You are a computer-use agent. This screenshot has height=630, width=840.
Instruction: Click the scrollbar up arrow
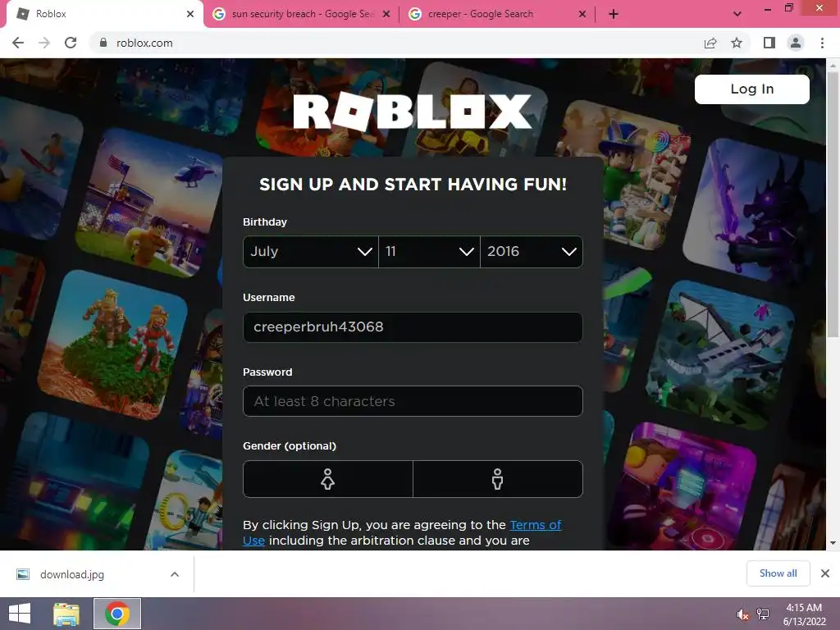pos(833,65)
